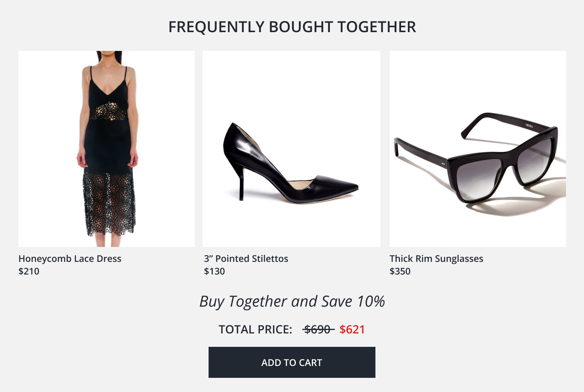Click the Honeycomb Lace Dress title link
Image resolution: width=584 pixels, height=392 pixels.
70,259
